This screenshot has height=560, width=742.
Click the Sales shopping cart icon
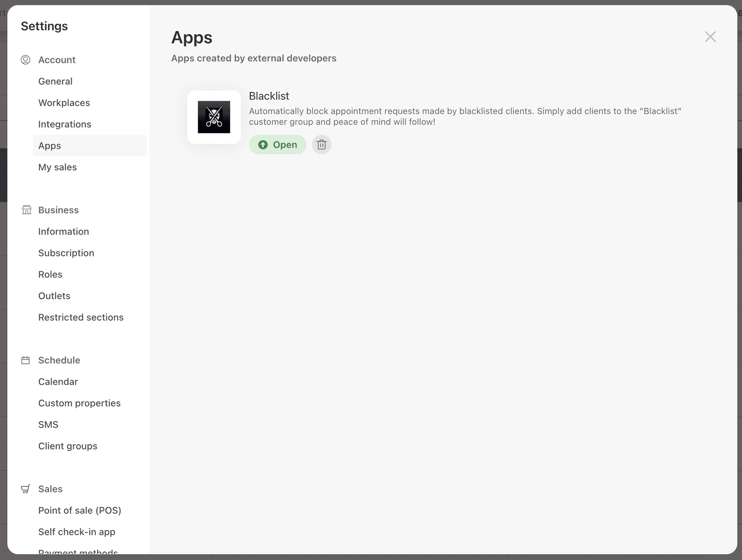click(x=25, y=489)
